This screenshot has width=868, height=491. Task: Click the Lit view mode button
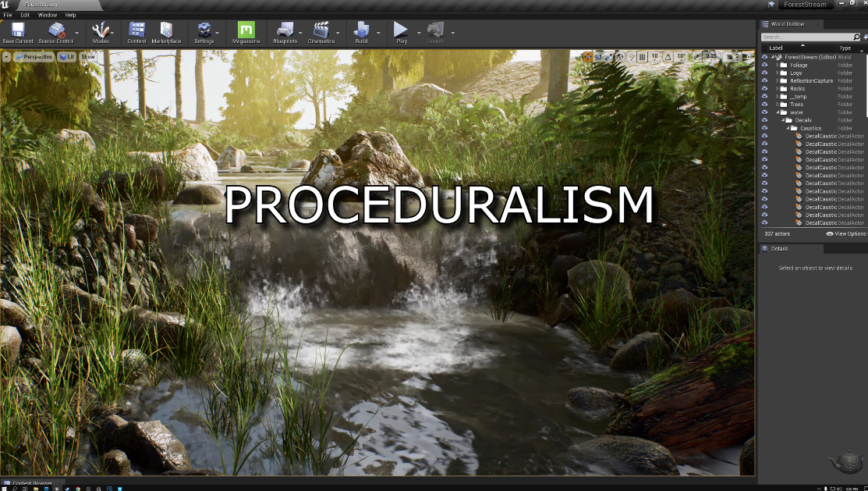[67, 56]
